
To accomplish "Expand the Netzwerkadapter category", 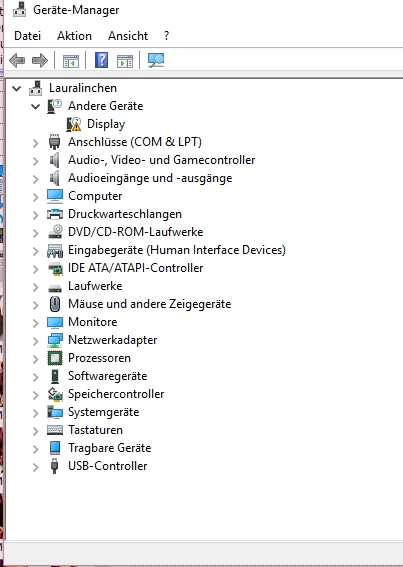I will (35, 341).
